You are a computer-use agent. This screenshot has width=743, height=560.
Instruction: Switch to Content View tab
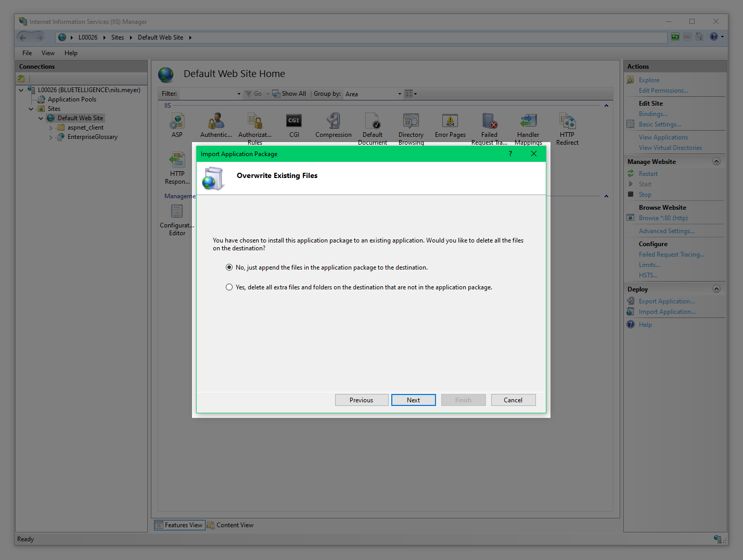[230, 525]
